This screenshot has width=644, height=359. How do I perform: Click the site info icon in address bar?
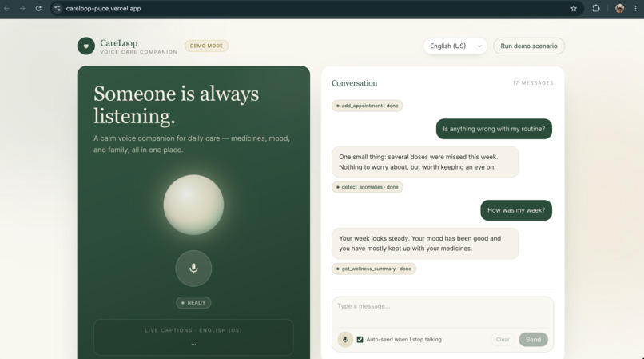tap(58, 8)
